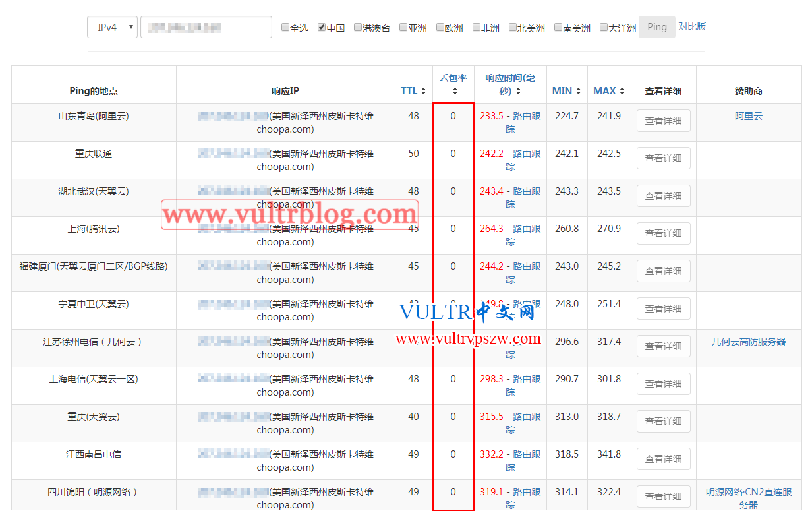Open 路由跟踪 for 福建厦门 row
The width and height of the screenshot is (812, 511).
(527, 266)
